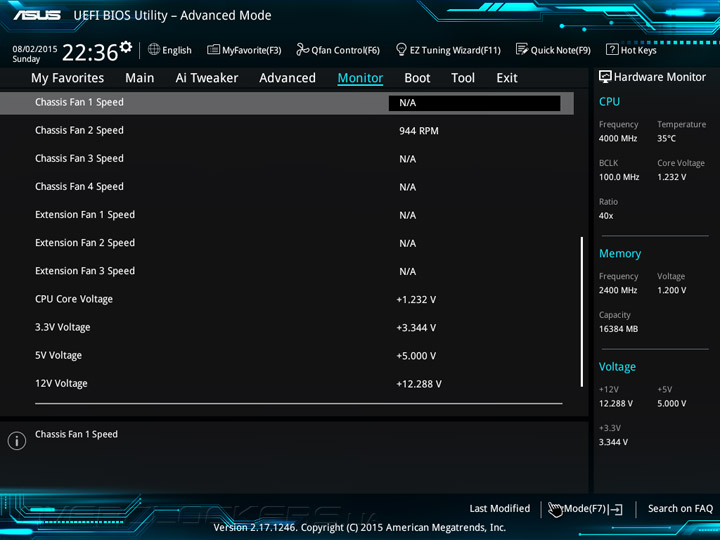Screen dimensions: 720x540
Task: Open the My Favorites tab
Action: [x=68, y=78]
